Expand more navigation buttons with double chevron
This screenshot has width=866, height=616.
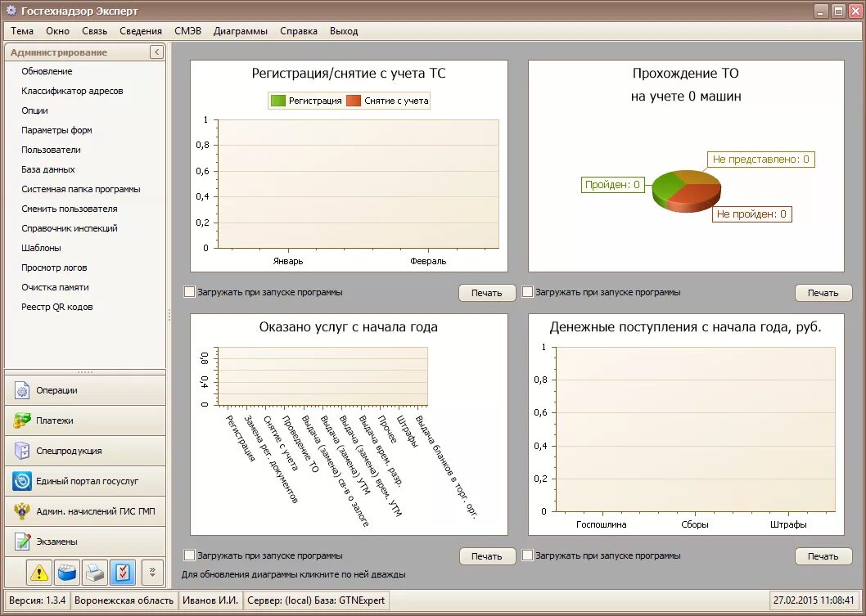point(152,573)
